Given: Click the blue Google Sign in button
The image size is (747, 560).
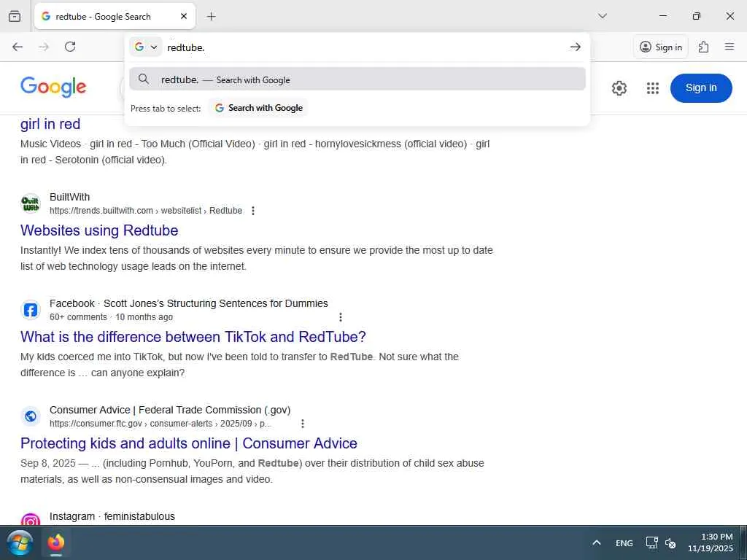Looking at the screenshot, I should (701, 88).
